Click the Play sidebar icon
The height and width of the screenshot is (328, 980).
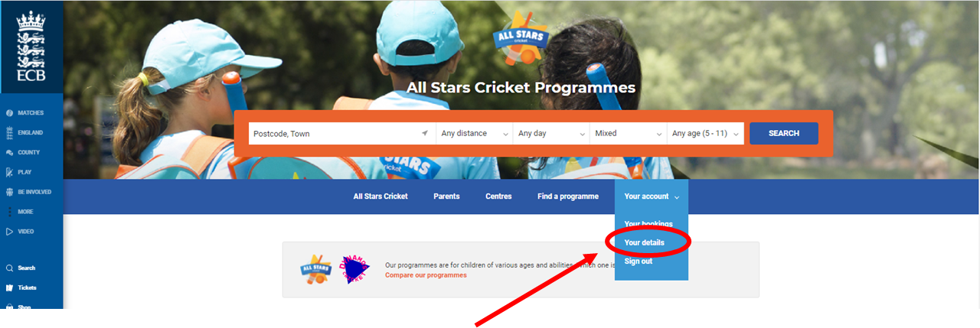10,173
